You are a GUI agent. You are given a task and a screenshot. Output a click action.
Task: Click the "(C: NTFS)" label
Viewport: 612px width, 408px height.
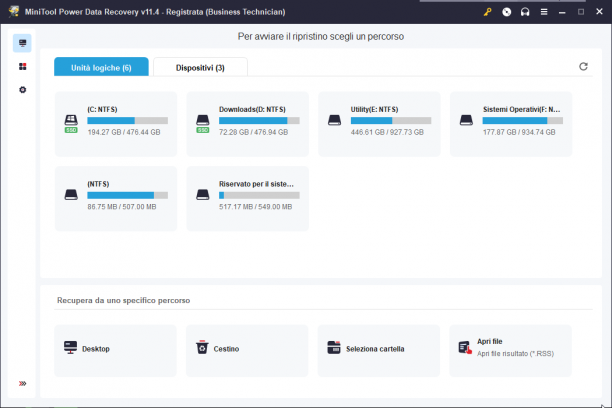coord(102,109)
